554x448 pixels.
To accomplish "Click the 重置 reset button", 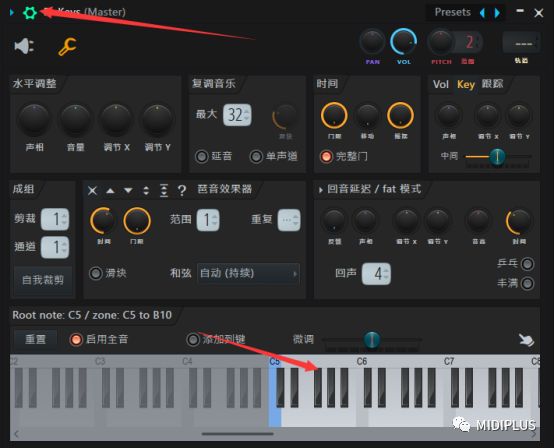I will click(x=35, y=340).
